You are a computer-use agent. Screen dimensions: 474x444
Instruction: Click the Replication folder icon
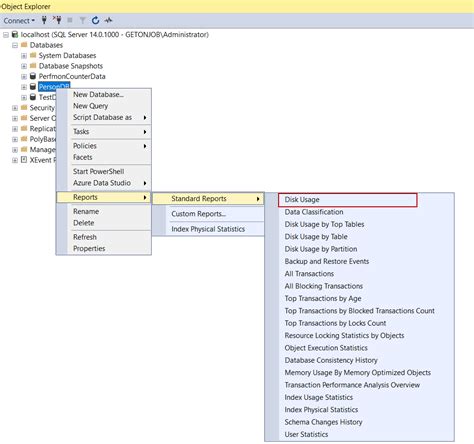[24, 128]
